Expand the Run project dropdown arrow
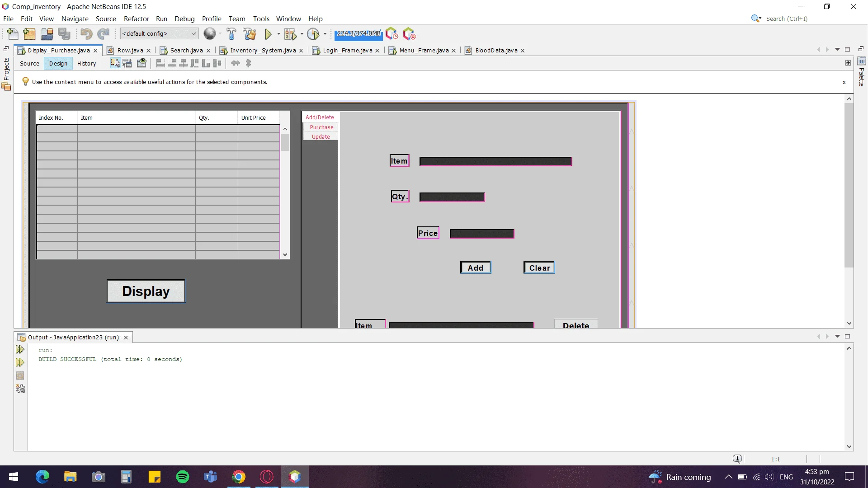 coord(278,34)
